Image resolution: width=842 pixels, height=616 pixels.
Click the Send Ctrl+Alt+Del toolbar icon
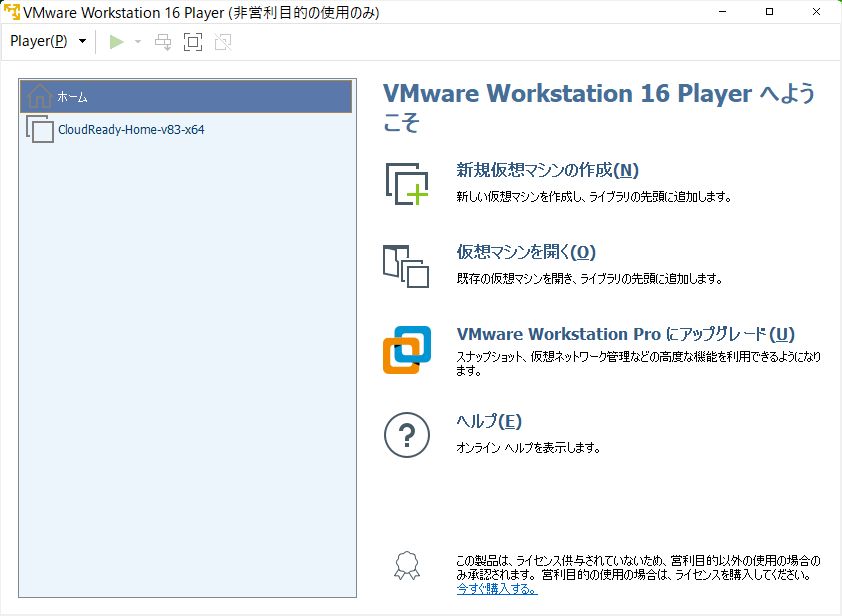click(163, 42)
